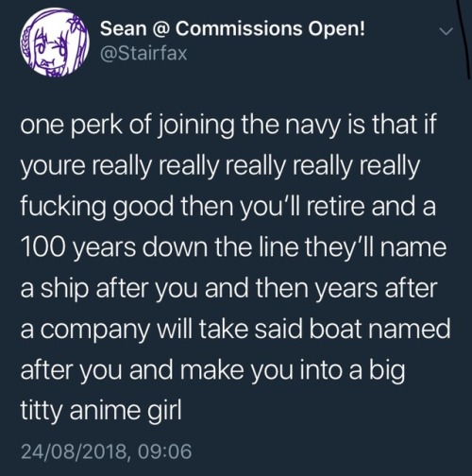Click the word 'retire' in the tweet
472x476 pixels.
click(x=335, y=206)
